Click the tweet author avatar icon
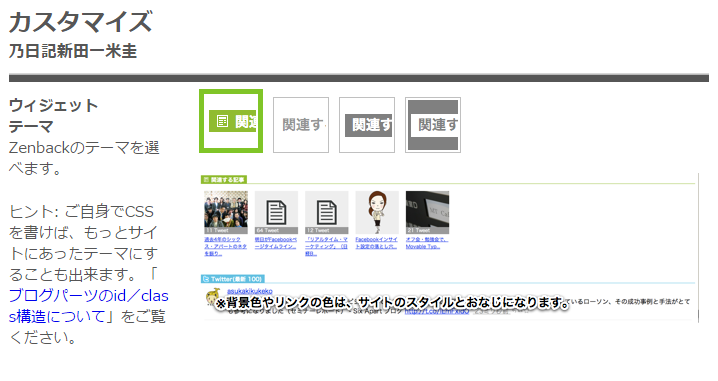This screenshot has height=381, width=718. tap(212, 296)
